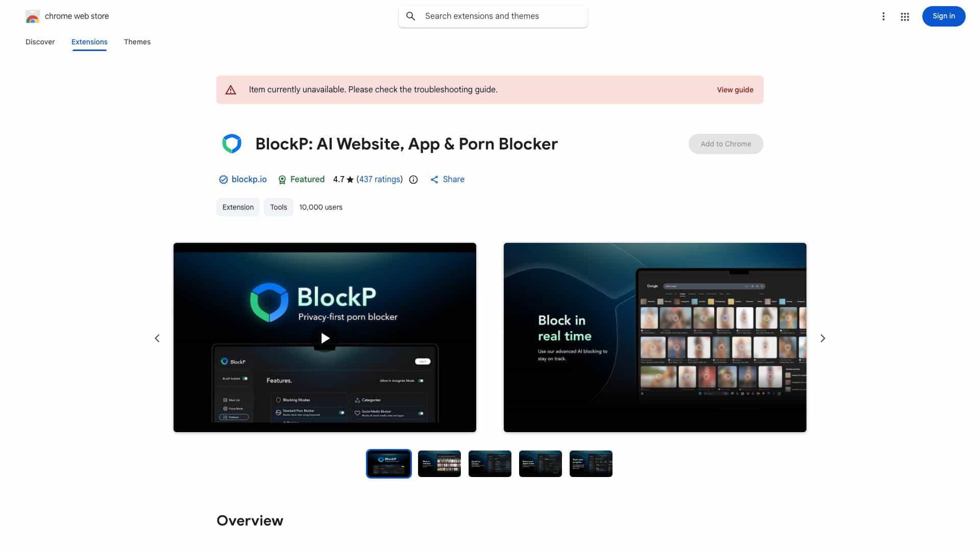Go to next screenshot with right chevron

tap(822, 338)
